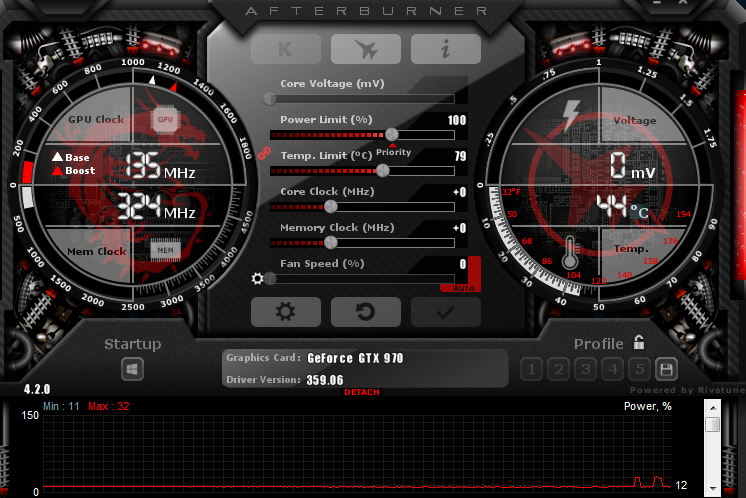Image resolution: width=746 pixels, height=498 pixels.
Task: Click the 44 temperature reading
Action: [612, 205]
